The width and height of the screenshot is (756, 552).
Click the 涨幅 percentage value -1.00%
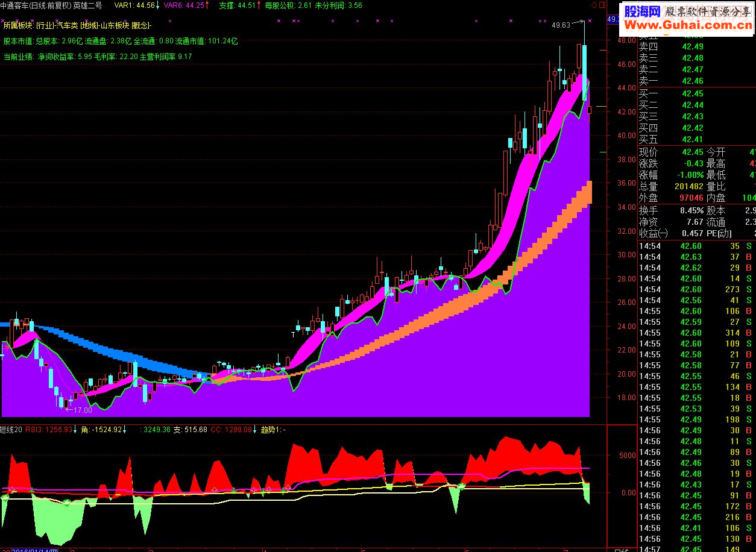(x=691, y=175)
